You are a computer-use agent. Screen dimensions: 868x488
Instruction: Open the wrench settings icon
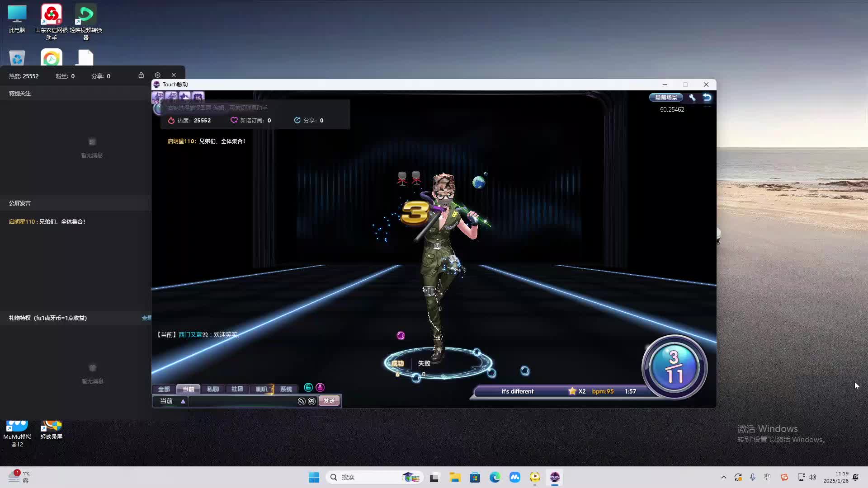(x=692, y=98)
